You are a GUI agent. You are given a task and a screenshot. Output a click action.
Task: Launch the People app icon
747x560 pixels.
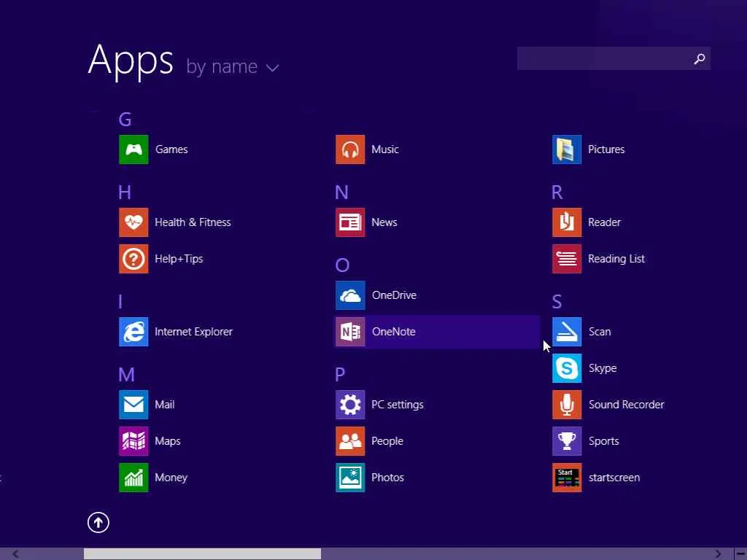click(x=350, y=441)
